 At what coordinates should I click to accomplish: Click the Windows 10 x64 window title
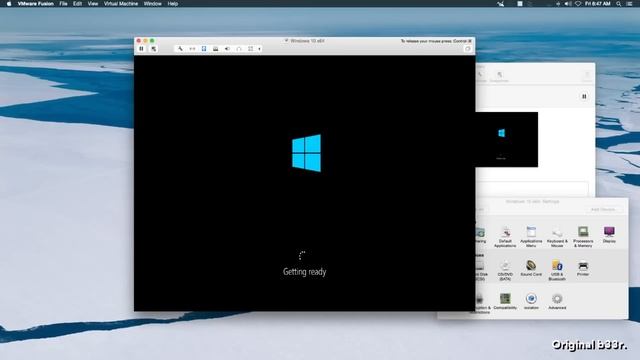click(x=307, y=41)
